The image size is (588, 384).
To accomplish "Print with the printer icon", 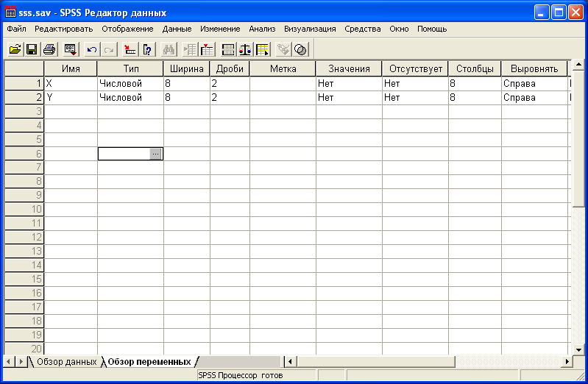I will click(x=49, y=49).
